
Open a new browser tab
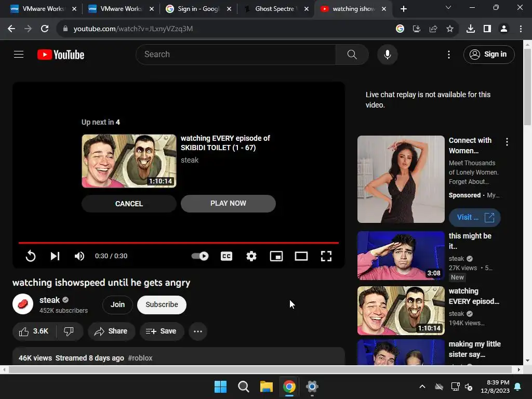coord(403,9)
